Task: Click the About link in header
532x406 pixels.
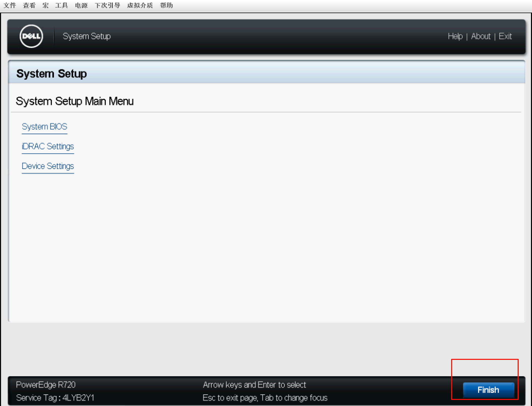Action: [481, 36]
